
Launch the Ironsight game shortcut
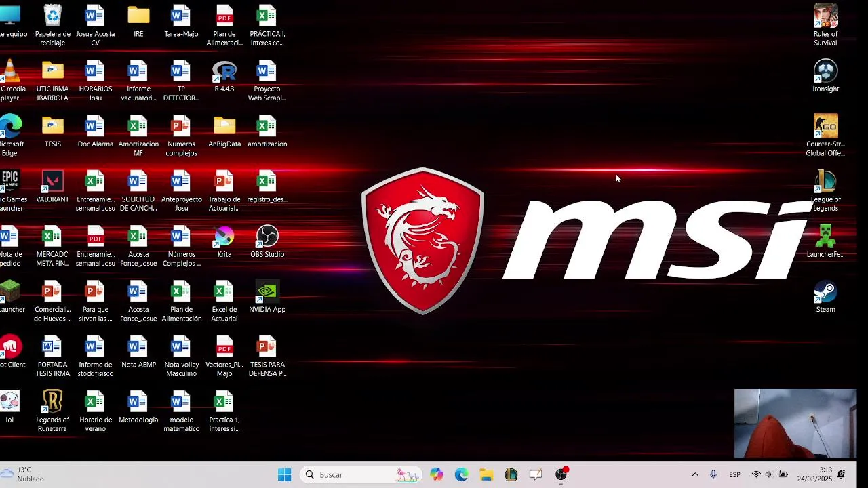click(x=825, y=76)
